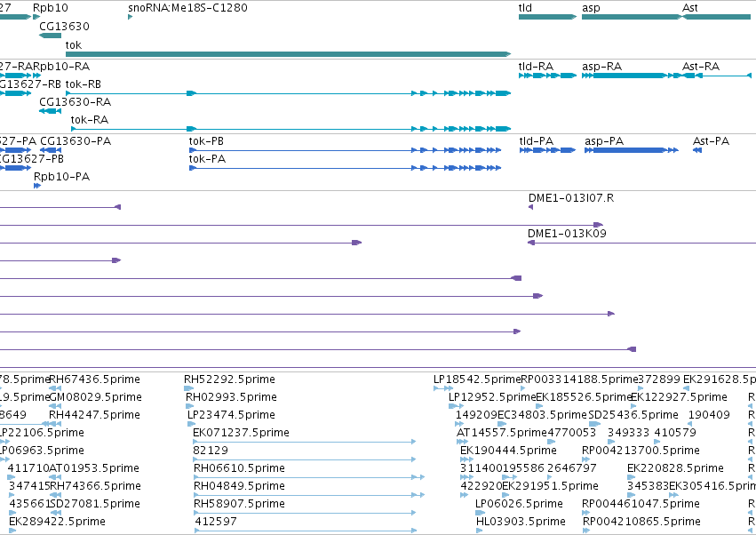Select the RH52292.5prime EST label
Viewport: 756px width, 535px height.
[x=229, y=379]
